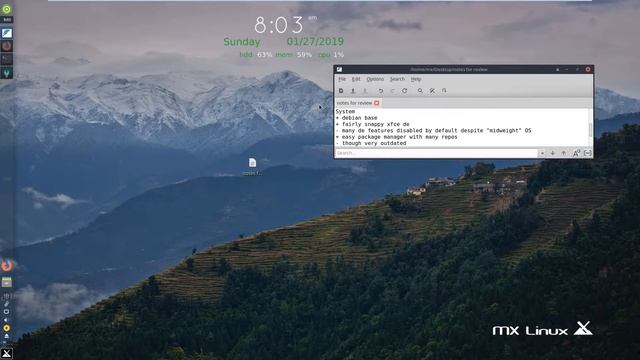Click the 'System' line in editor
This screenshot has width=640, height=360.
(x=345, y=111)
